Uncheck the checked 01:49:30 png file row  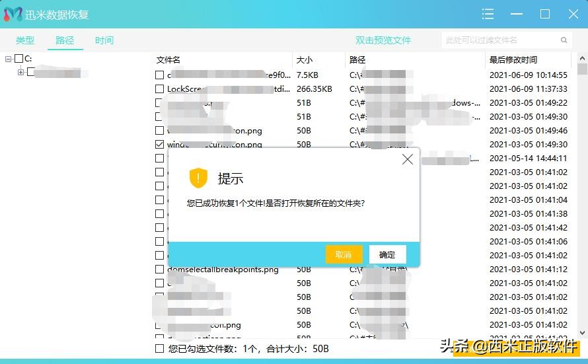159,144
